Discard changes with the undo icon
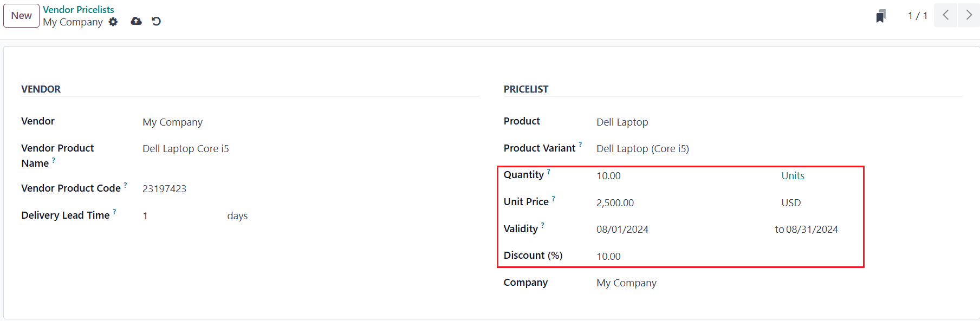Image resolution: width=980 pixels, height=321 pixels. click(157, 21)
